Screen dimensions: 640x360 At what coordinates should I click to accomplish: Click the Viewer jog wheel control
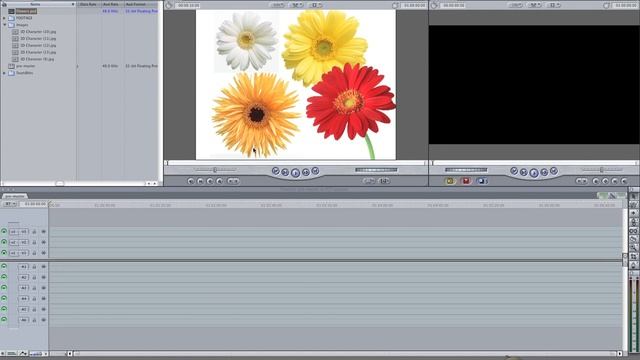pos(376,170)
